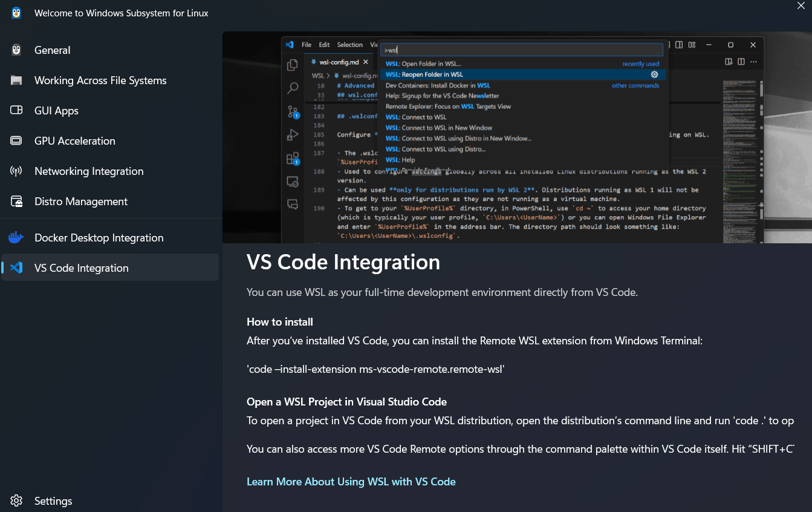Click the large VS Code Integration page heading
The width and height of the screenshot is (812, 512).
343,262
